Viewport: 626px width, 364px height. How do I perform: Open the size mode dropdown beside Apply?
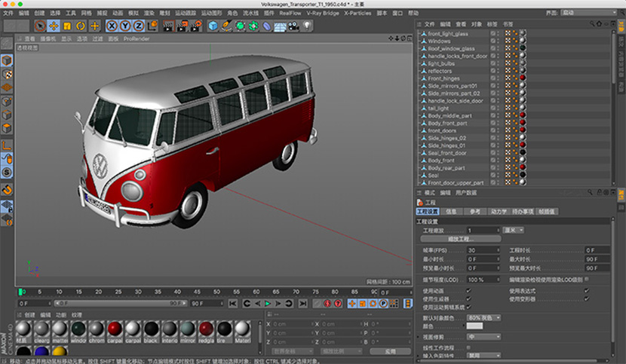pos(341,351)
